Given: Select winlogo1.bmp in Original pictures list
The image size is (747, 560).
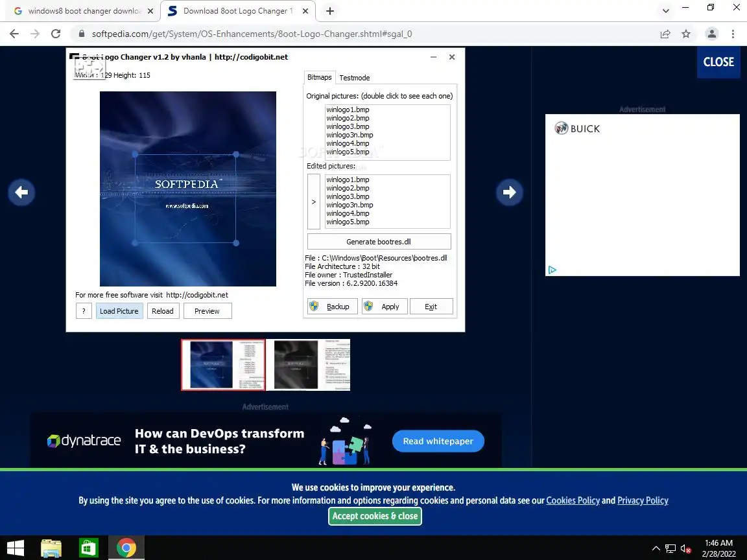Looking at the screenshot, I should [348, 110].
